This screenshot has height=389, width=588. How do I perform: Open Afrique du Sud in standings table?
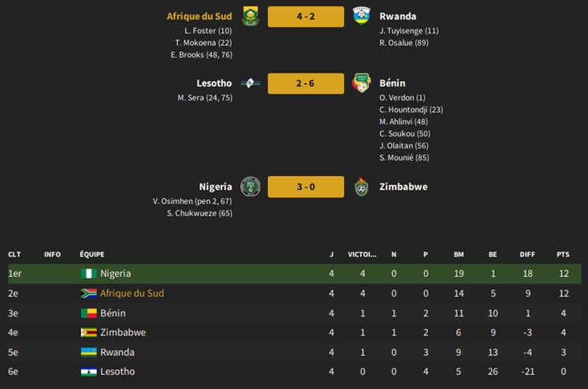(x=132, y=294)
